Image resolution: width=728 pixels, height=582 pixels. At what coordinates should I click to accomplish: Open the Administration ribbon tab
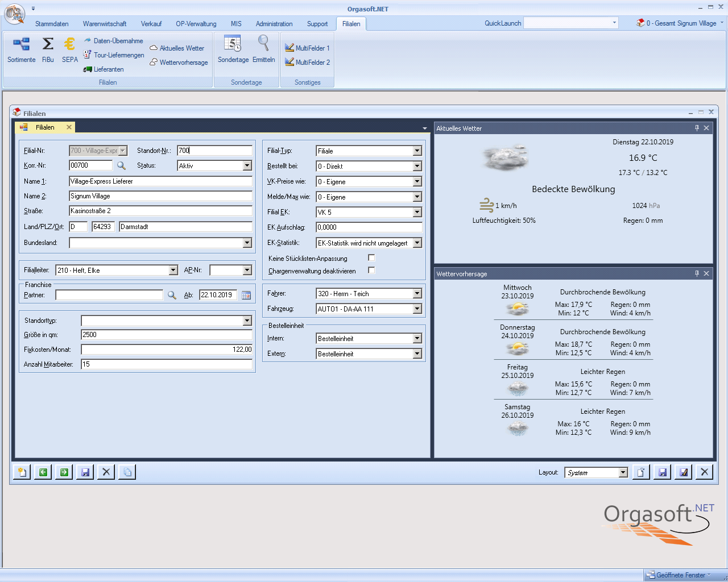tap(274, 24)
